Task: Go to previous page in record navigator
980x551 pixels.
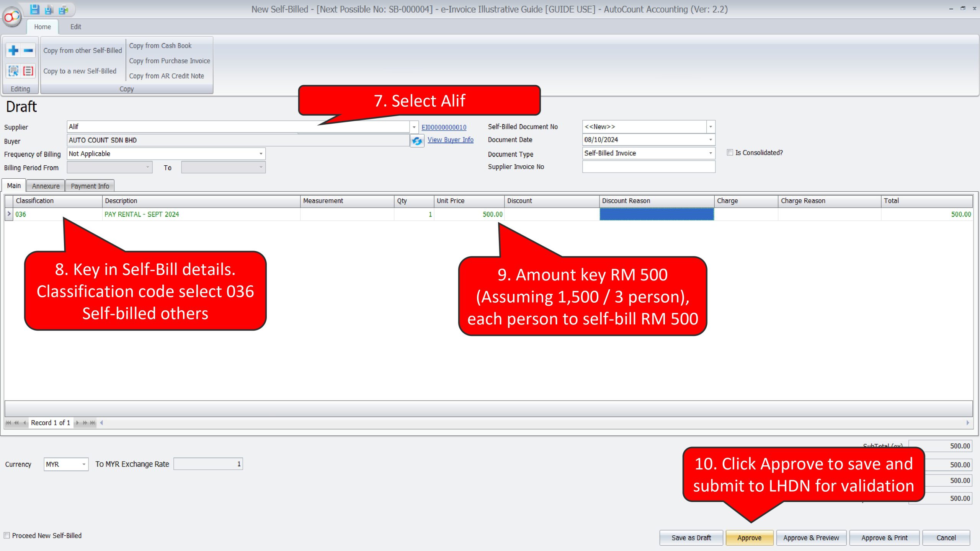Action: tap(16, 422)
